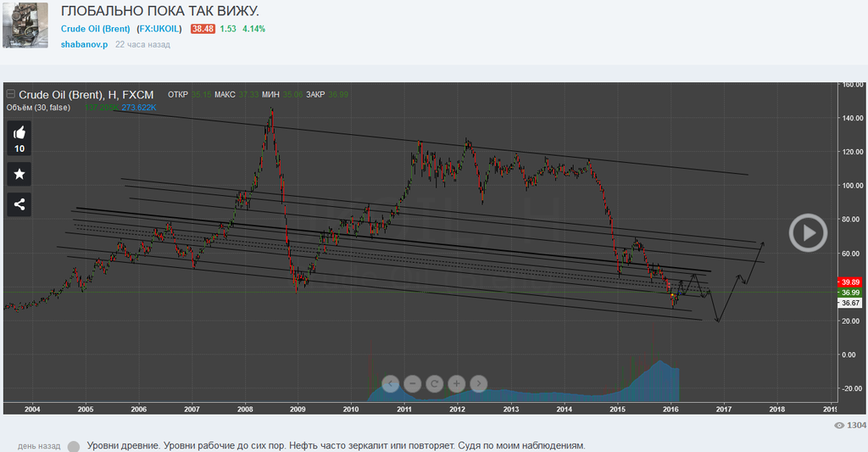Click the commenter avatar beside the comment
The height and width of the screenshot is (452, 868).
(75, 446)
